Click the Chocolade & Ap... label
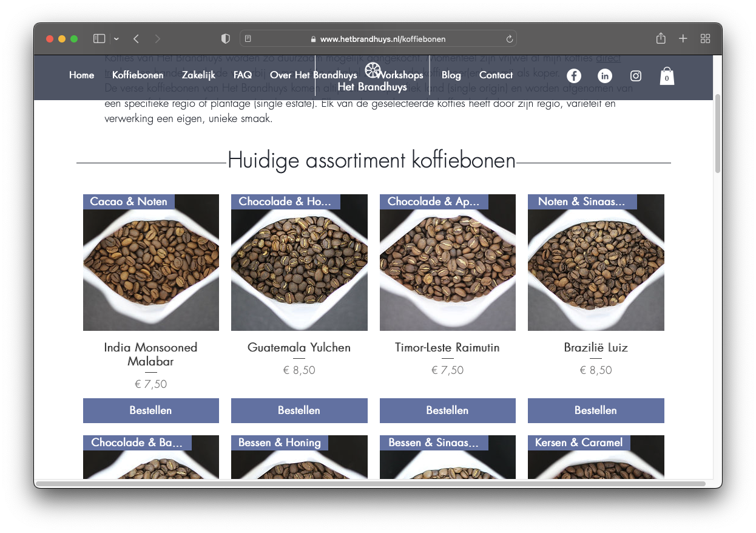The width and height of the screenshot is (756, 533). pos(434,202)
